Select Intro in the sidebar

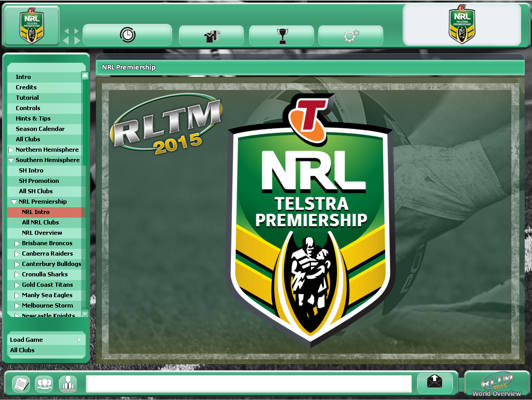44,77
